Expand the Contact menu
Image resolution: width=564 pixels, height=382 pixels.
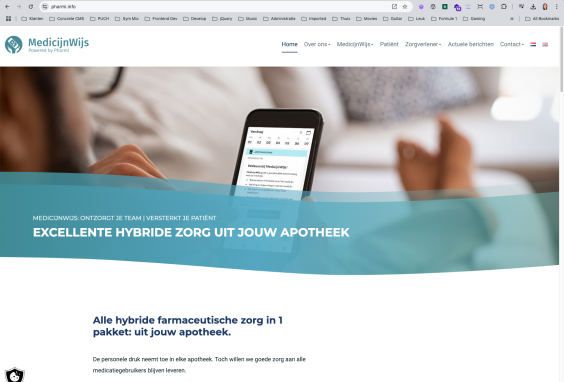point(511,44)
